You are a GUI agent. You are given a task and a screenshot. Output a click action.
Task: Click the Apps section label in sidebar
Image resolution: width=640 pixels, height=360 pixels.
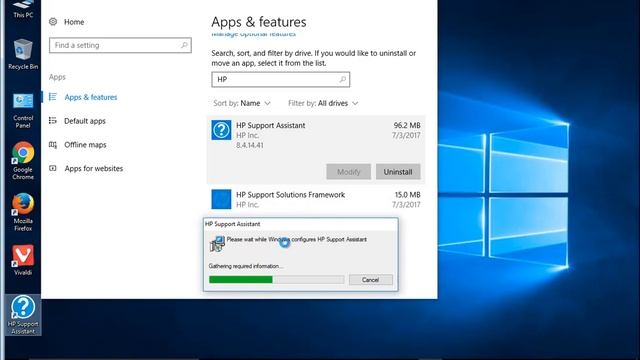[x=57, y=77]
